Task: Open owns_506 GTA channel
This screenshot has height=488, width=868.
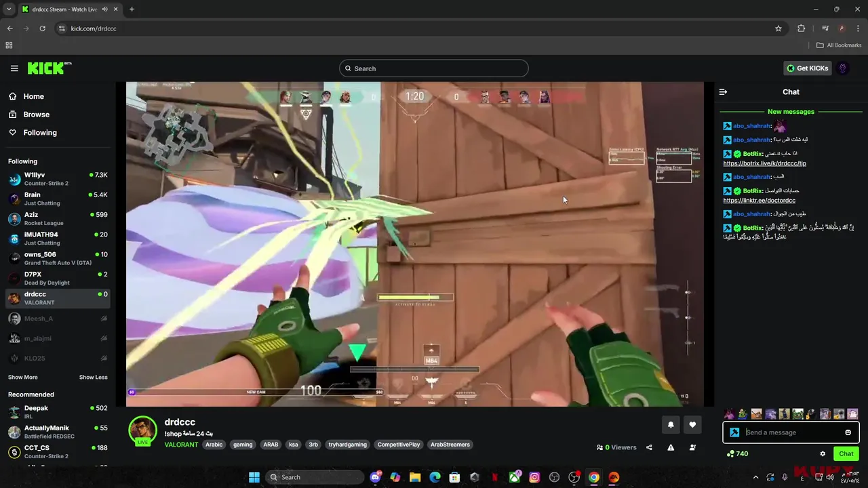Action: [58, 258]
